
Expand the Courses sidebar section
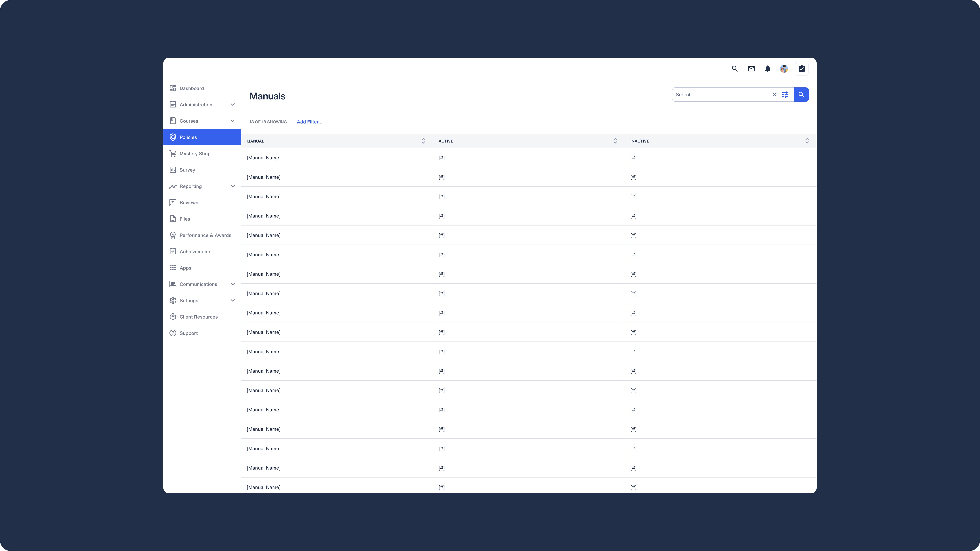tap(232, 121)
